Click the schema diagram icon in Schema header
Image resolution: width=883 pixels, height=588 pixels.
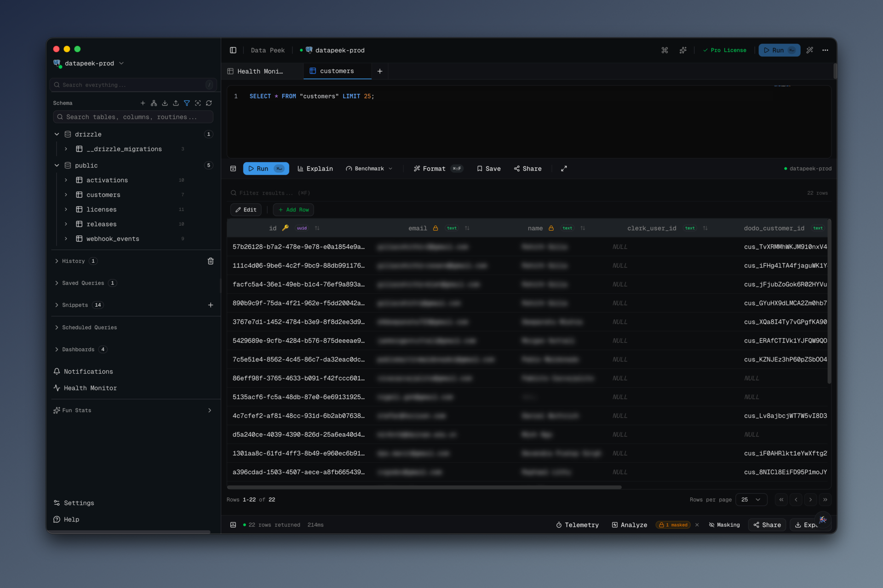coord(154,103)
